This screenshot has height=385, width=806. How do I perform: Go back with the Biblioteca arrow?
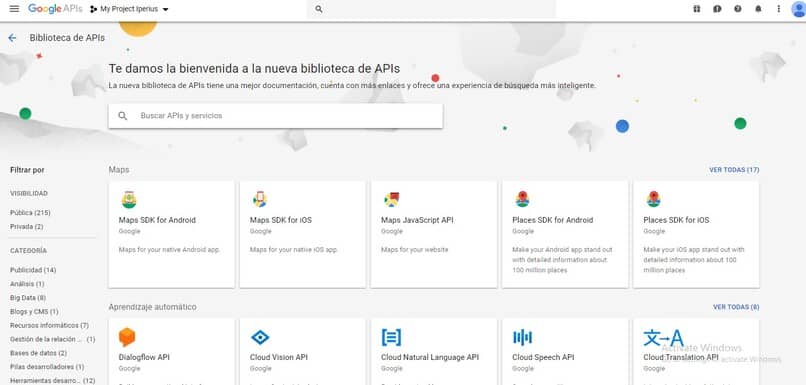pos(12,38)
